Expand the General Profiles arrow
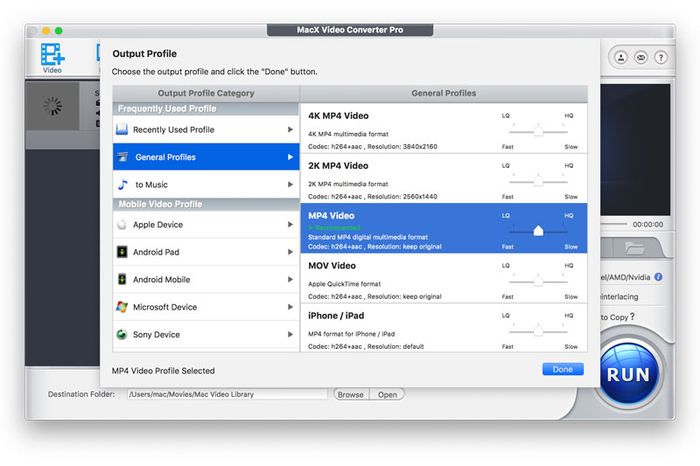This screenshot has width=700, height=466. pyautogui.click(x=290, y=157)
